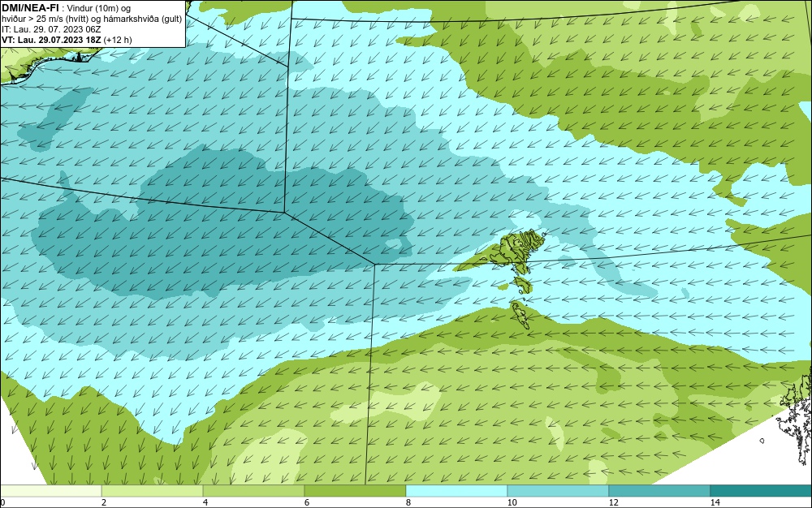Viewport: 812px width, 508px height.
Task: Click the legend label '12'
Action: coord(614,503)
